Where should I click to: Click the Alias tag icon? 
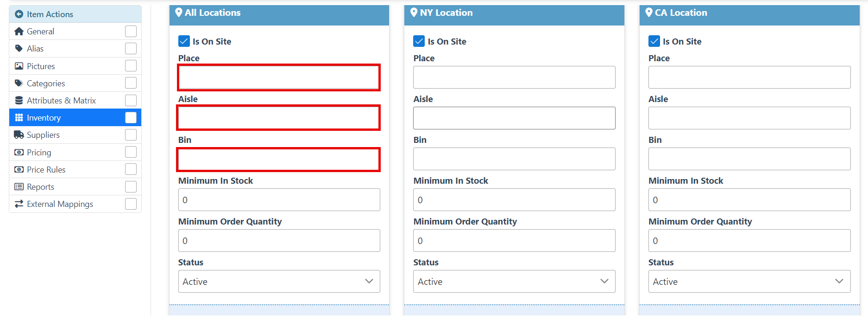(19, 49)
